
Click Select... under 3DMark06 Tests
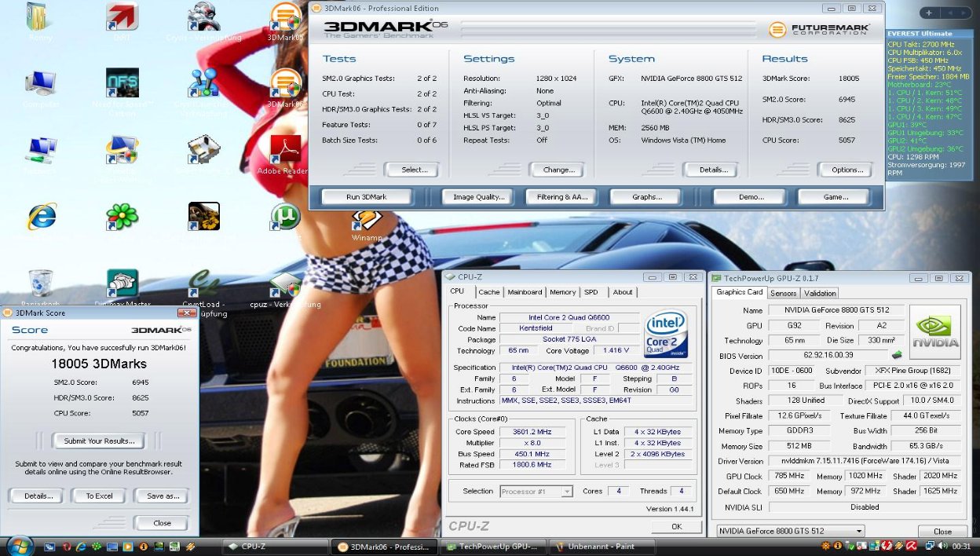[414, 170]
